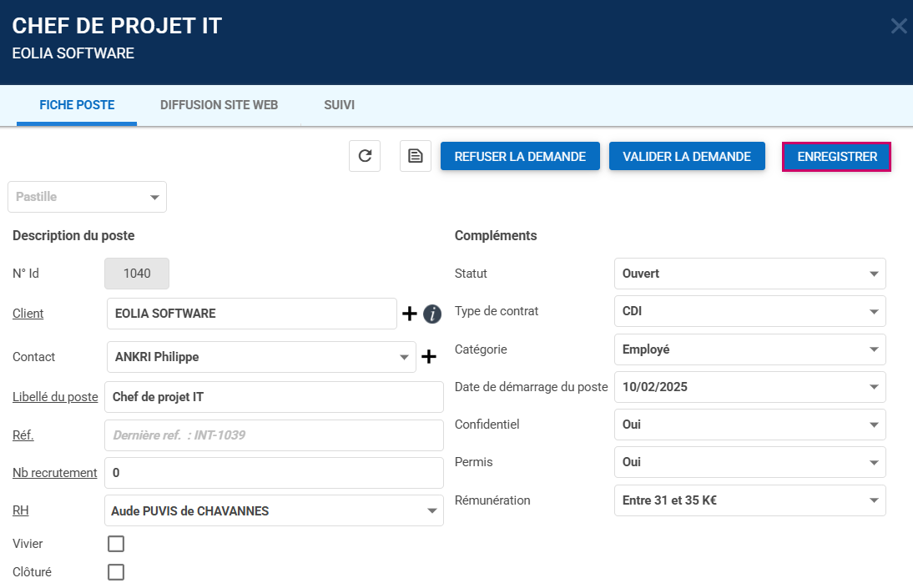This screenshot has height=588, width=913.
Task: Switch to the Diffusion Site Web tab
Action: (x=219, y=105)
